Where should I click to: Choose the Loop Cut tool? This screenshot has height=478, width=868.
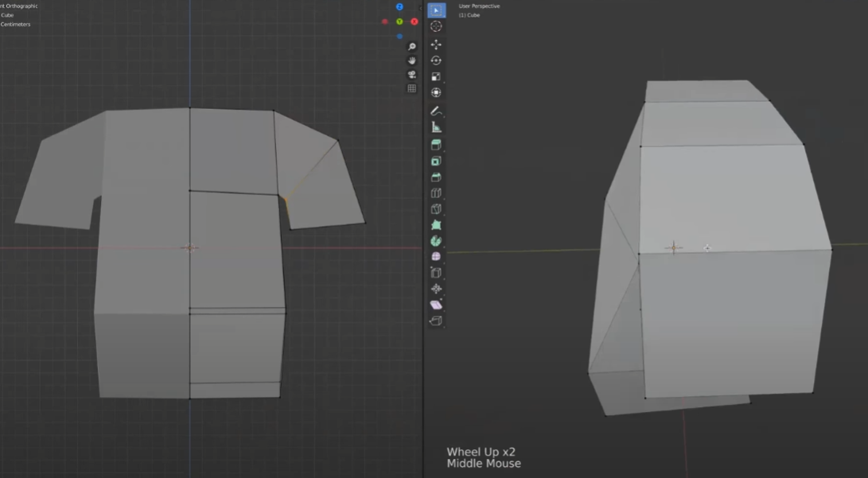point(436,193)
